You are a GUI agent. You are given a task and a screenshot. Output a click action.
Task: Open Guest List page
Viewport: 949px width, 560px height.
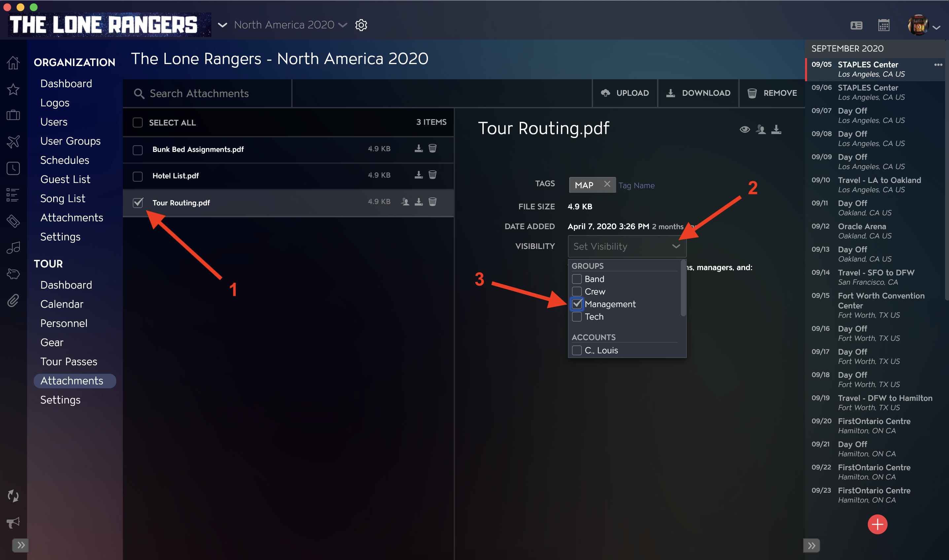(65, 179)
